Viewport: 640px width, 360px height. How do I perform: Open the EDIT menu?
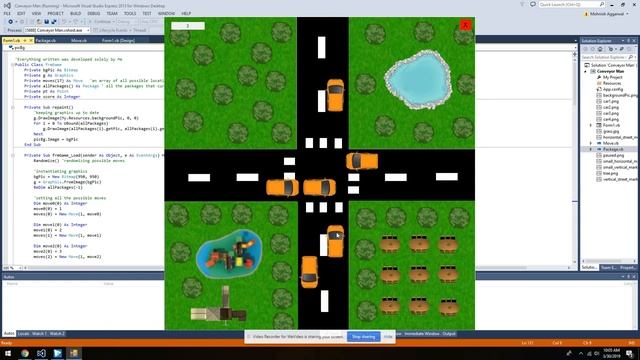[21, 13]
